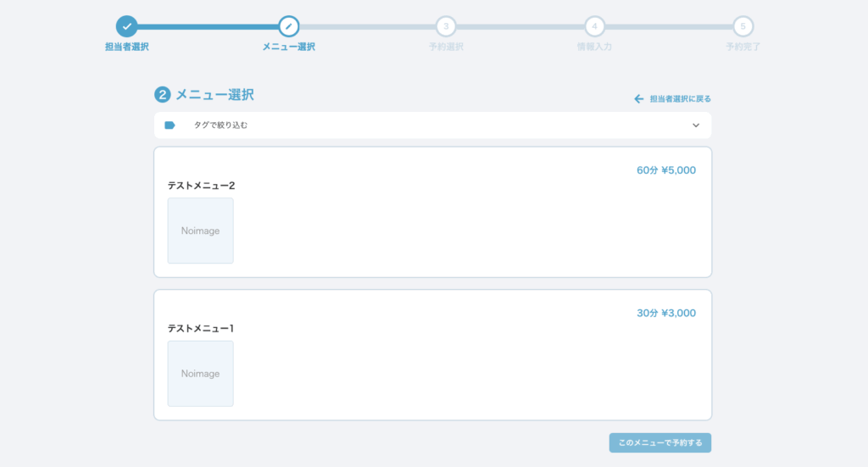Select the テストメニュー2 card

click(x=432, y=212)
